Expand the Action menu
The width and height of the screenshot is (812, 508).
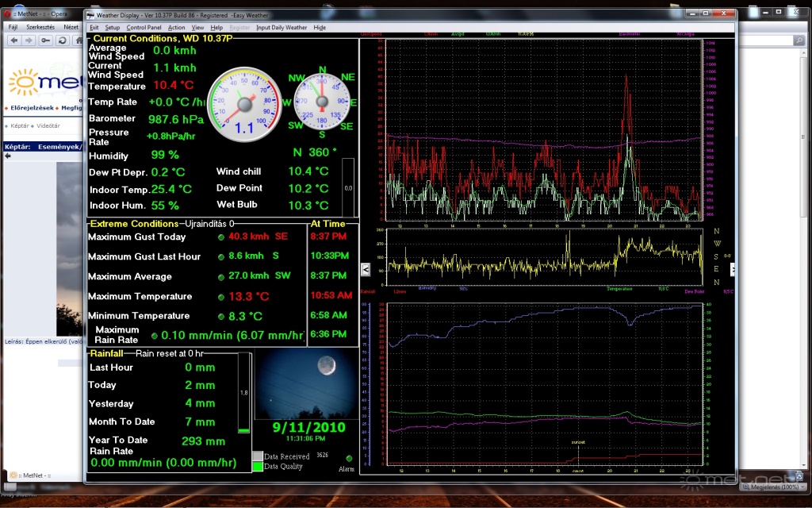pyautogui.click(x=177, y=28)
